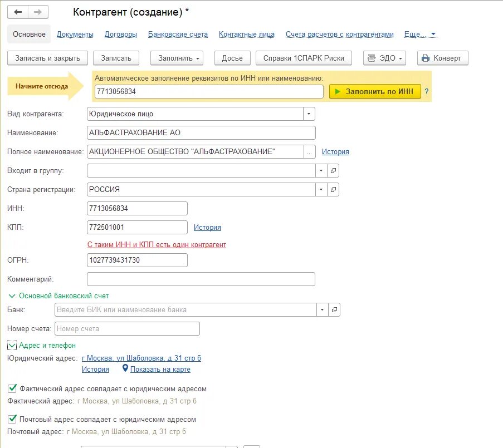
Task: Click the question mark help icon
Action: [426, 91]
